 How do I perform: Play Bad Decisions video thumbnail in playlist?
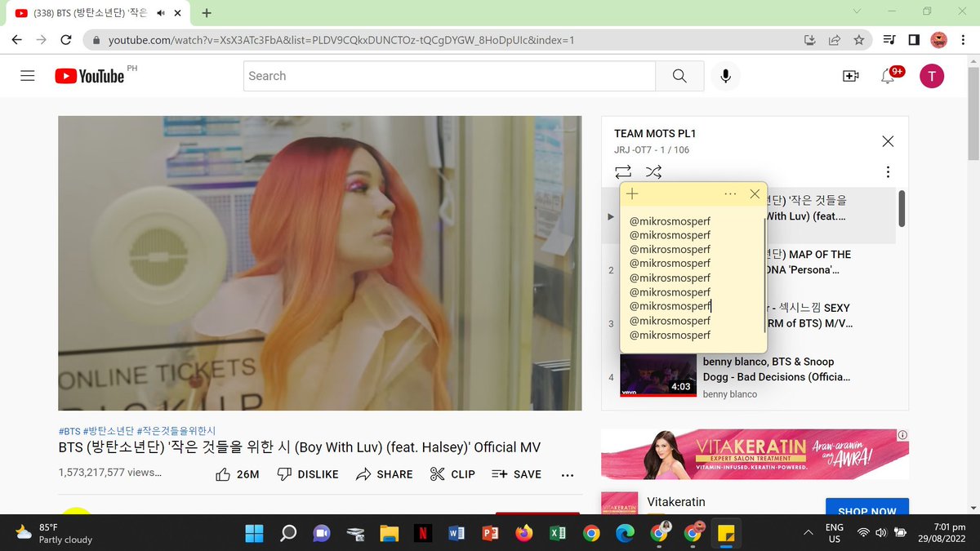[657, 376]
